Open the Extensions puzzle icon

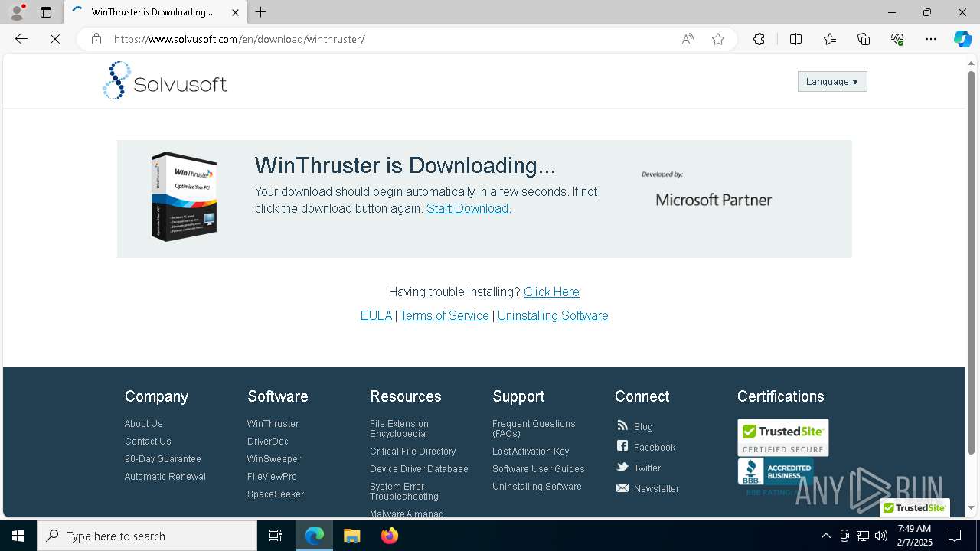[759, 39]
